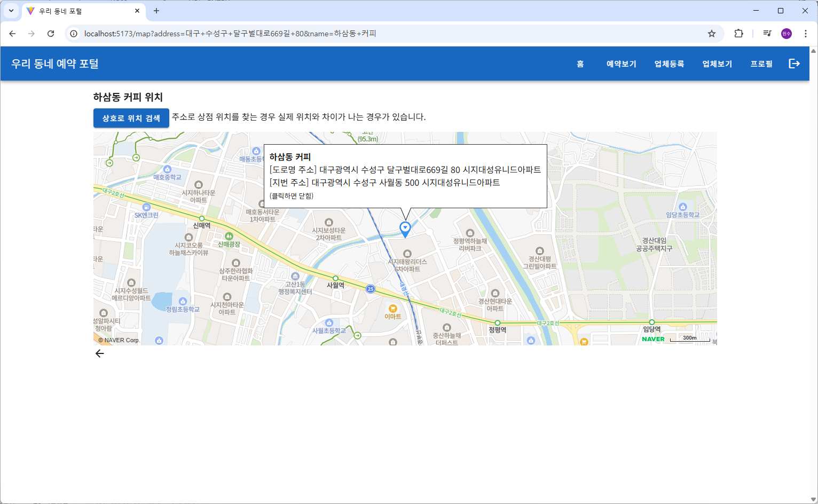Screen dimensions: 818x504
Task: Open the Chrome profile avatar
Action: coord(786,34)
